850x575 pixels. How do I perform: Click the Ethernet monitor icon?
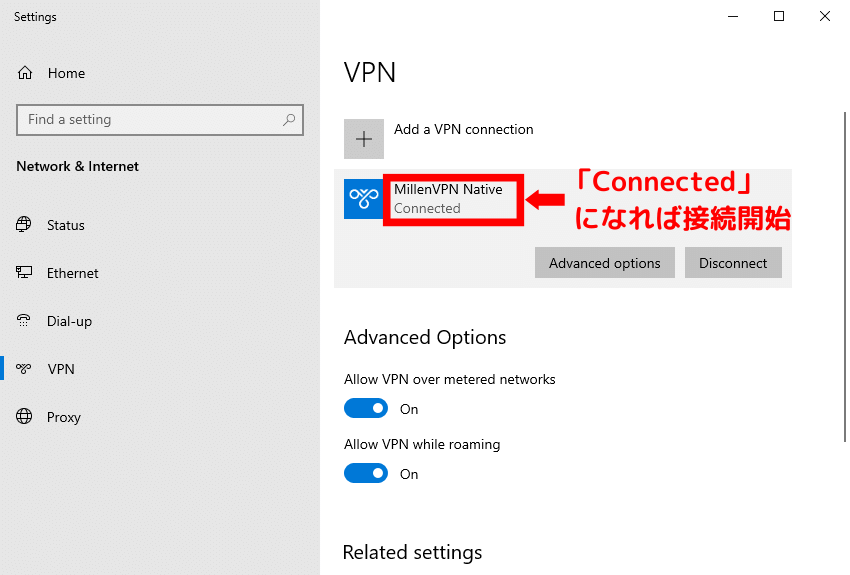(25, 273)
